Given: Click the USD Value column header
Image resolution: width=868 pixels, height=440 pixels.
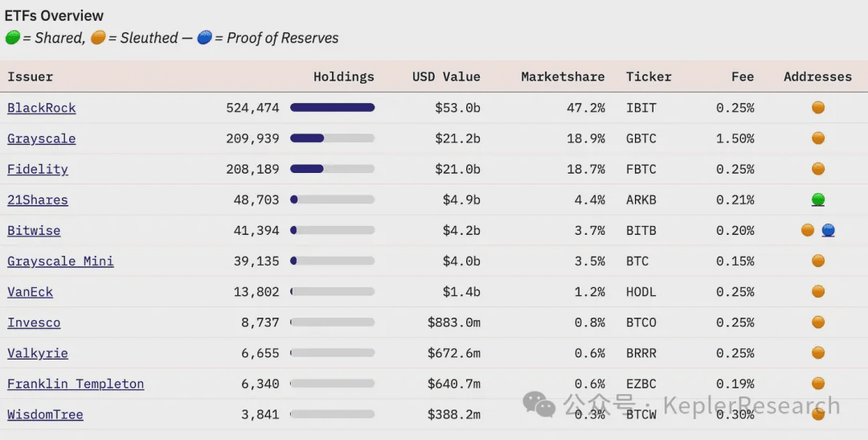Looking at the screenshot, I should [446, 77].
